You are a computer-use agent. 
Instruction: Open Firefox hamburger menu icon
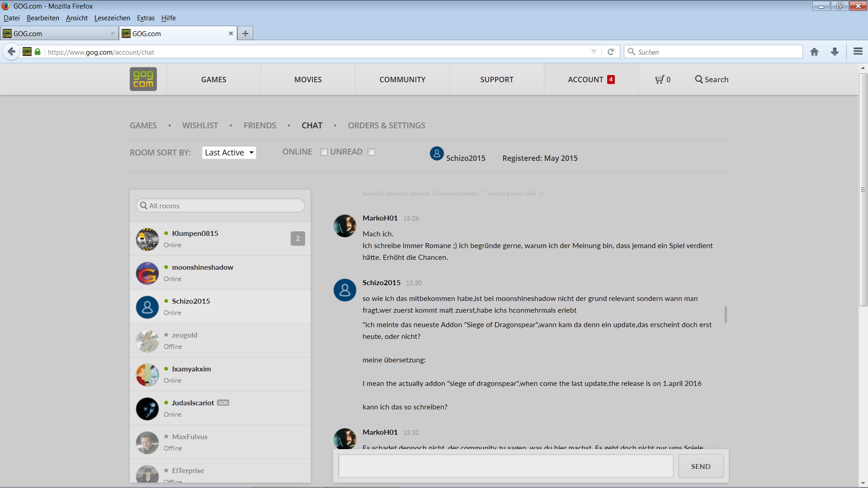tap(858, 52)
